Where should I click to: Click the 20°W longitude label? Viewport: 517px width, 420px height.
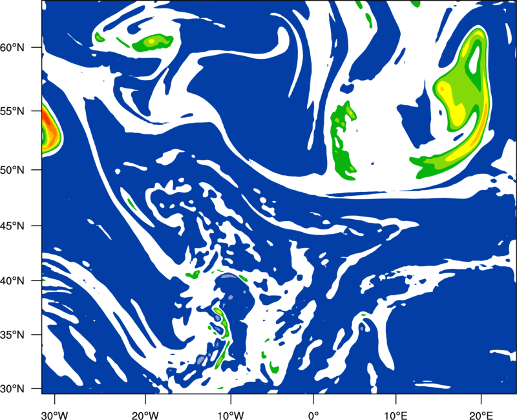[145, 415]
